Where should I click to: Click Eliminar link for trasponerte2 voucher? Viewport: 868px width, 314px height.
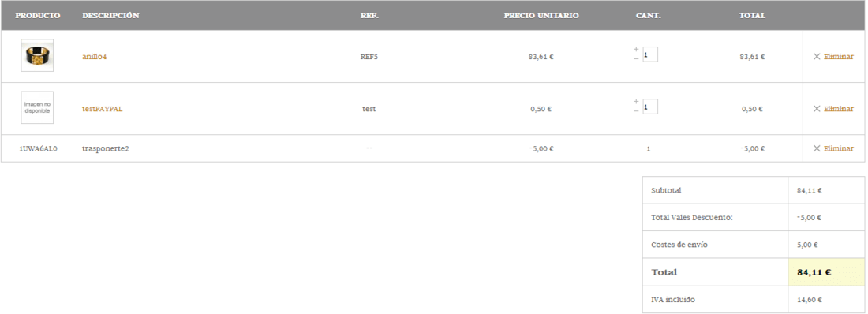839,148
